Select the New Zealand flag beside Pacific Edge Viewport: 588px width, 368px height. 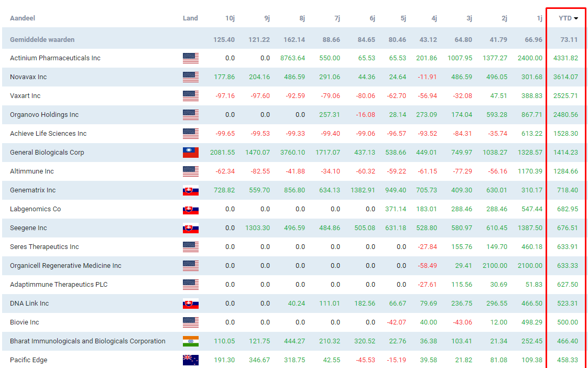click(x=191, y=360)
